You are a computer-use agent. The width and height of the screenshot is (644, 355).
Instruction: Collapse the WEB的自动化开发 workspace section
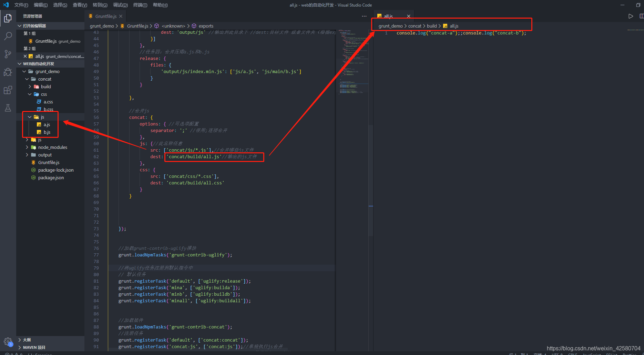50,64
